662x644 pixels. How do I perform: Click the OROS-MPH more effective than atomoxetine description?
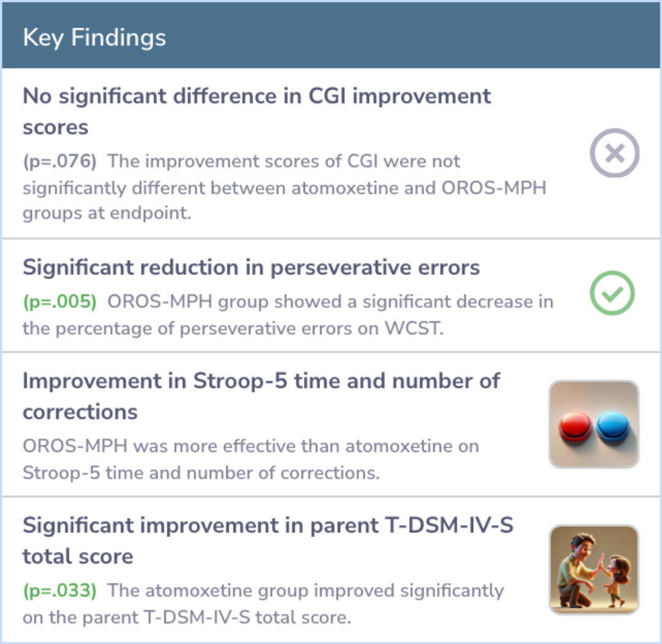[251, 459]
